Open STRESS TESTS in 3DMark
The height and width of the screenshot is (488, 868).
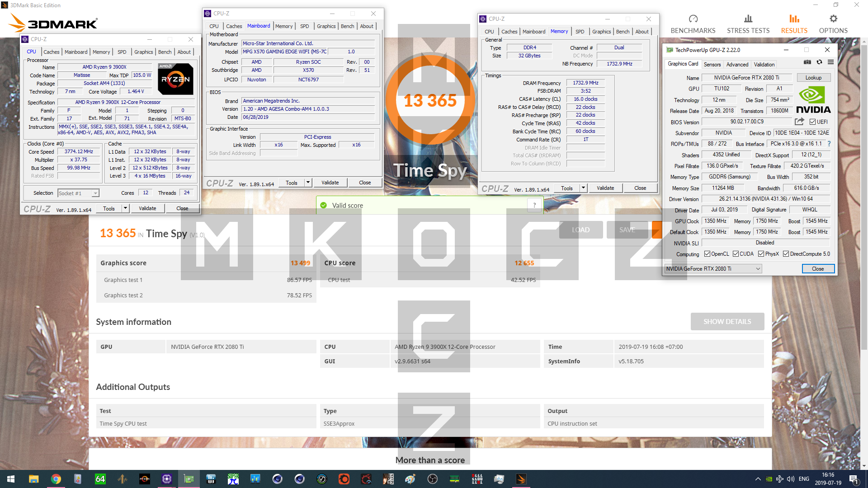pos(748,24)
